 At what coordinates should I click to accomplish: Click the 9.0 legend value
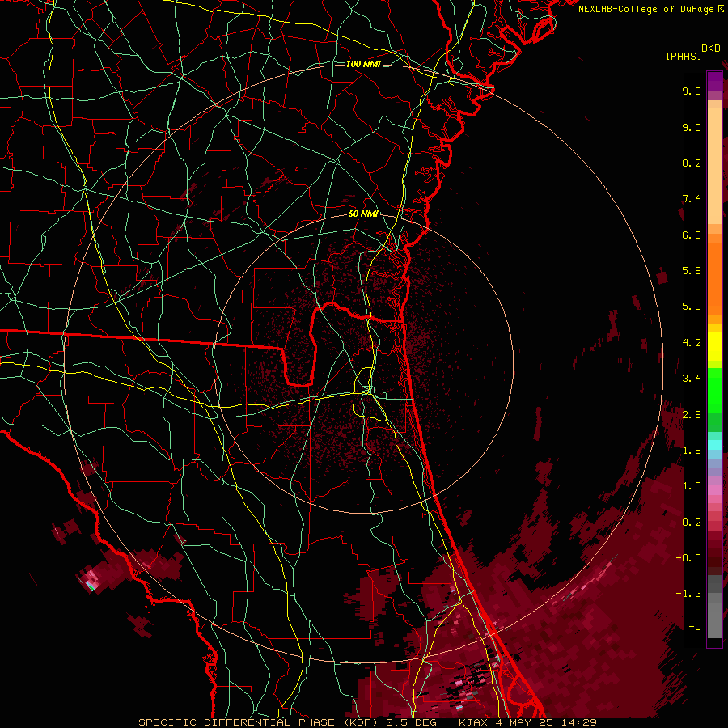pyautogui.click(x=692, y=127)
